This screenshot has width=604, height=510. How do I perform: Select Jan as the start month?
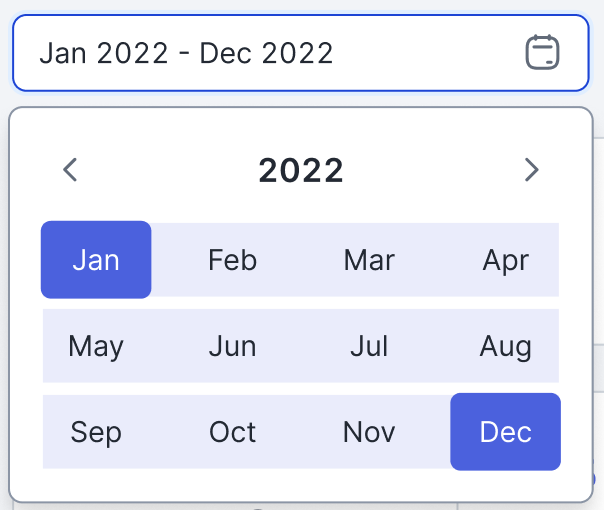(x=96, y=260)
